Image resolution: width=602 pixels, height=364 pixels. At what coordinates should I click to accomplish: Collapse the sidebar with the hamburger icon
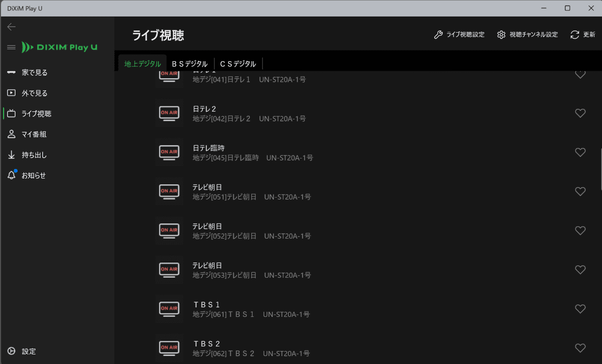coord(11,47)
